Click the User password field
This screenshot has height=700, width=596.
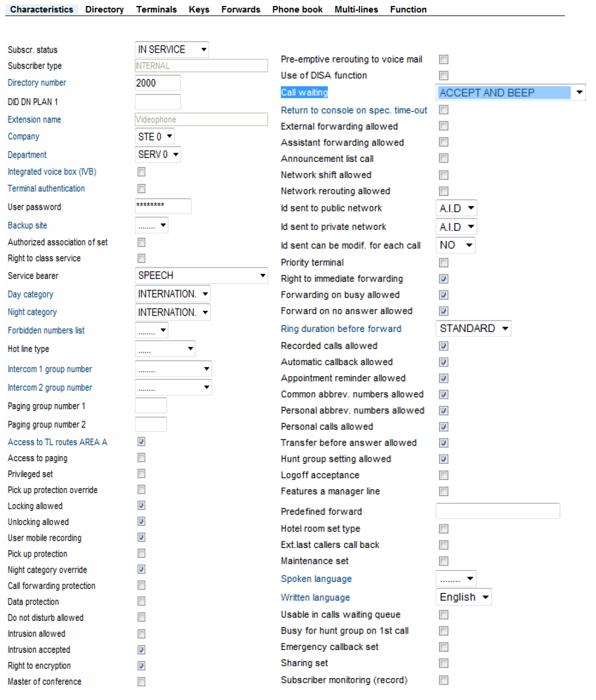(162, 206)
